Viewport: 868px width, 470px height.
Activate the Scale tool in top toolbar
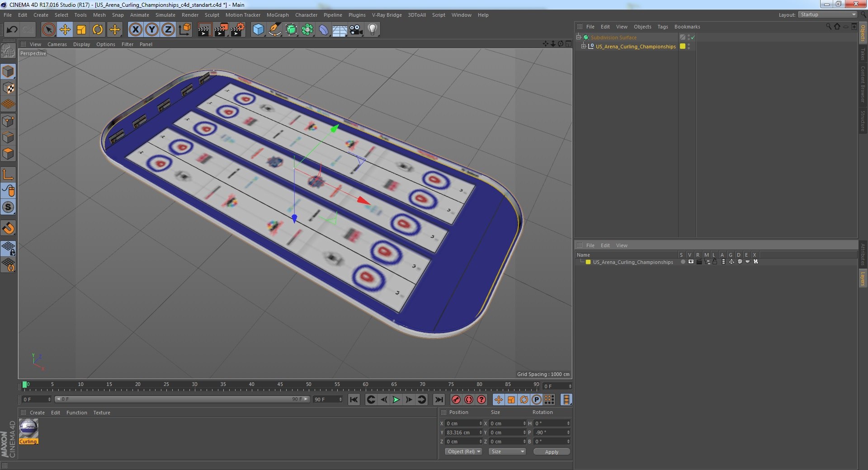point(81,30)
